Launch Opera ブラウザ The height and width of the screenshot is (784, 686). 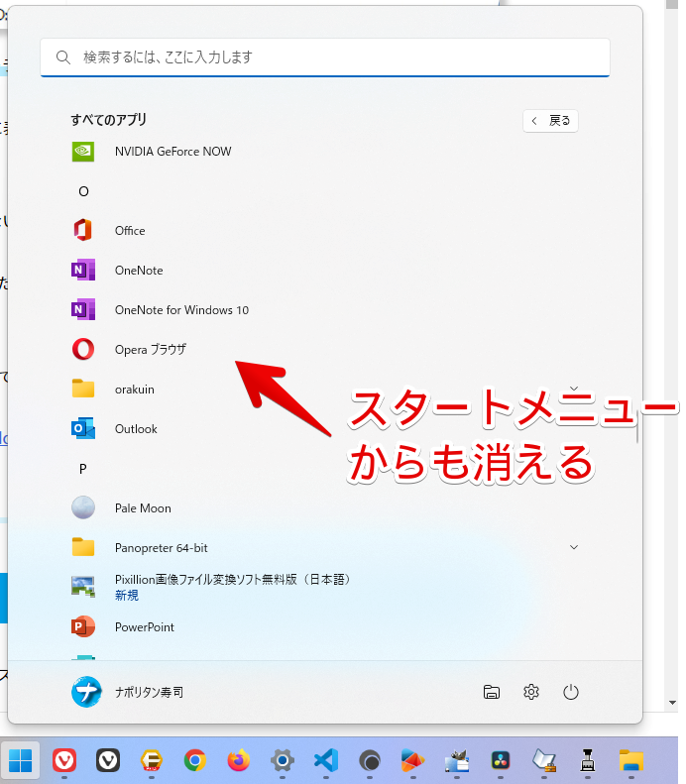point(325,350)
